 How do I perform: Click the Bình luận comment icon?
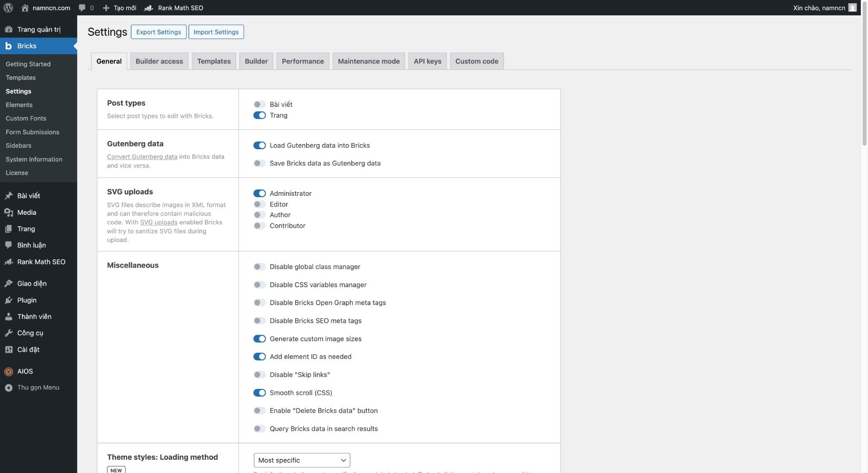(9, 245)
